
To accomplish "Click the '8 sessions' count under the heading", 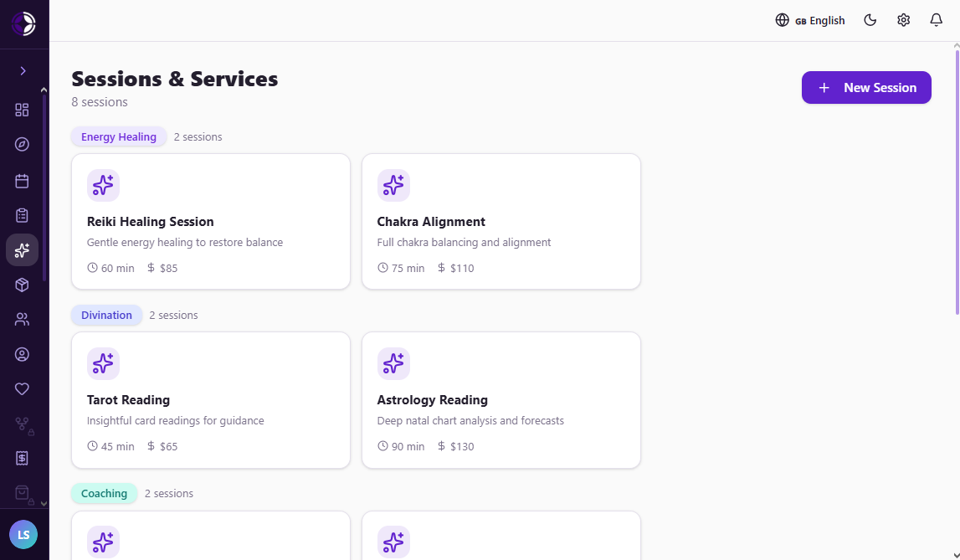I will tap(100, 102).
